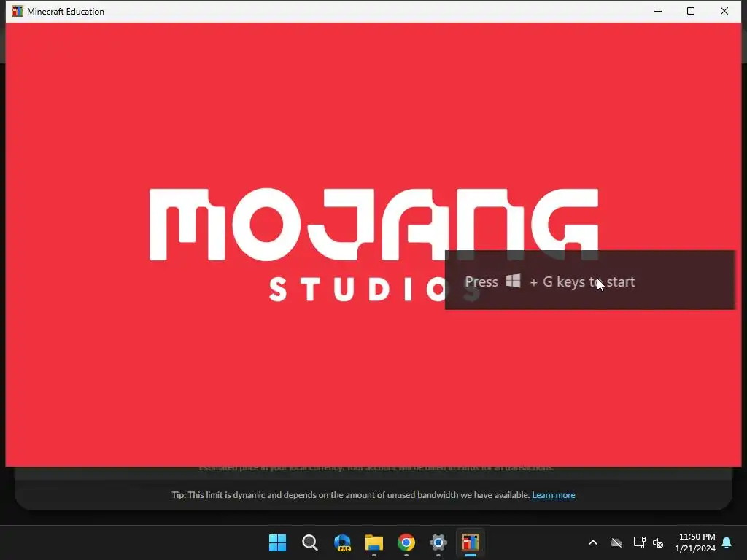Show hidden system tray icons

[x=592, y=542]
